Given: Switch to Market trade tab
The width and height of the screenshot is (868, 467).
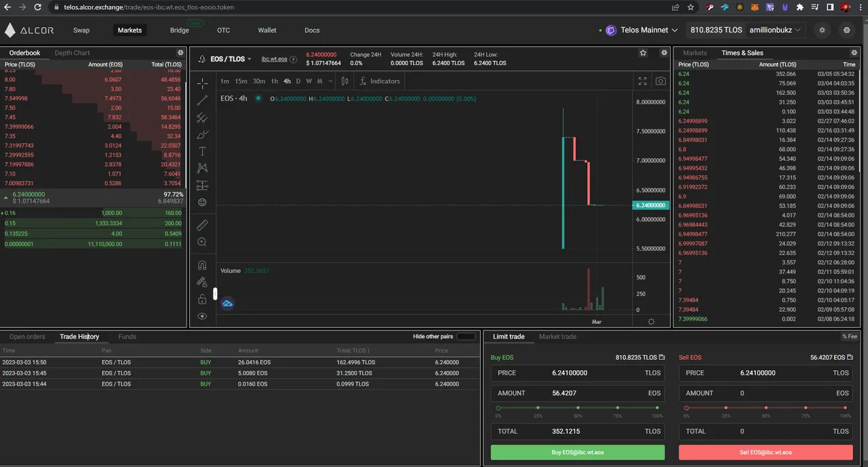Looking at the screenshot, I should tap(557, 337).
